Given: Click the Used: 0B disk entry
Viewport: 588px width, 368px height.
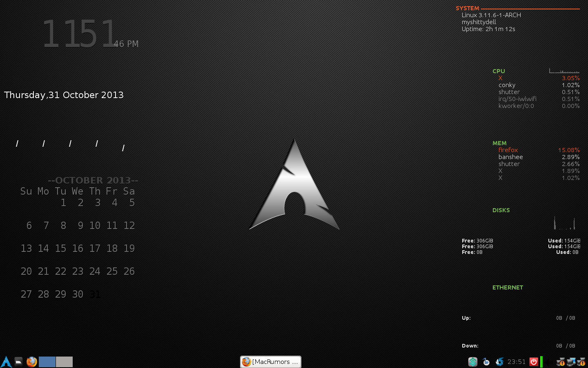Looking at the screenshot, I should tap(567, 252).
